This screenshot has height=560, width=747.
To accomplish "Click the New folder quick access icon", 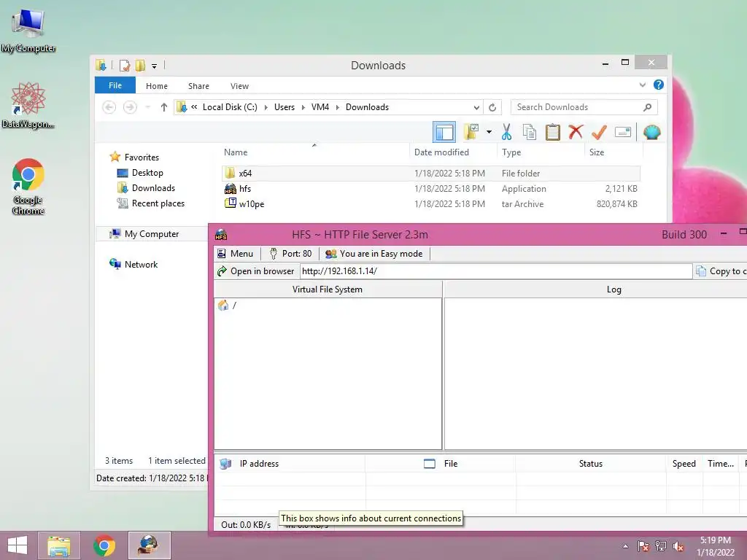I will click(140, 65).
